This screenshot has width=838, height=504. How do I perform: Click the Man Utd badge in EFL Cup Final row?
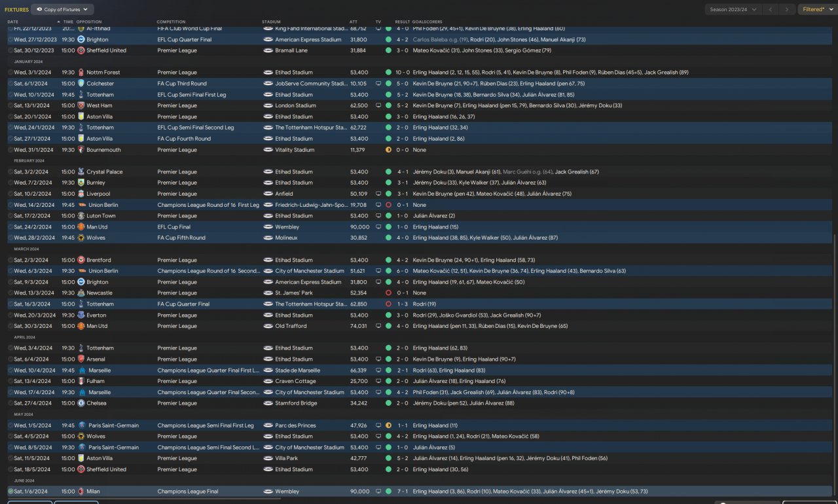pyautogui.click(x=81, y=227)
